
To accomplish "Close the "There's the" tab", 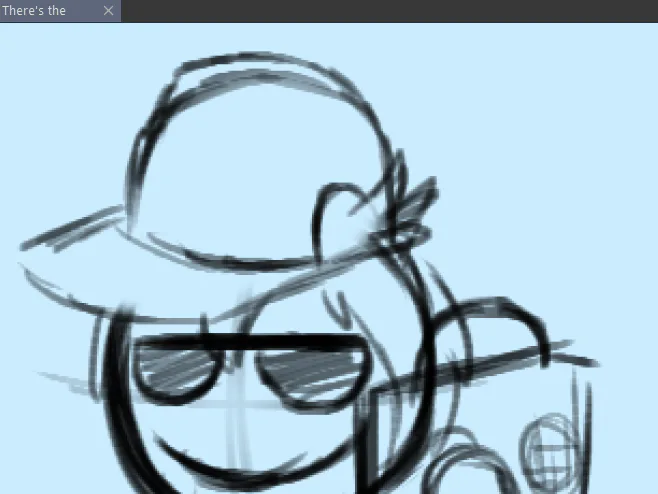I will [108, 11].
